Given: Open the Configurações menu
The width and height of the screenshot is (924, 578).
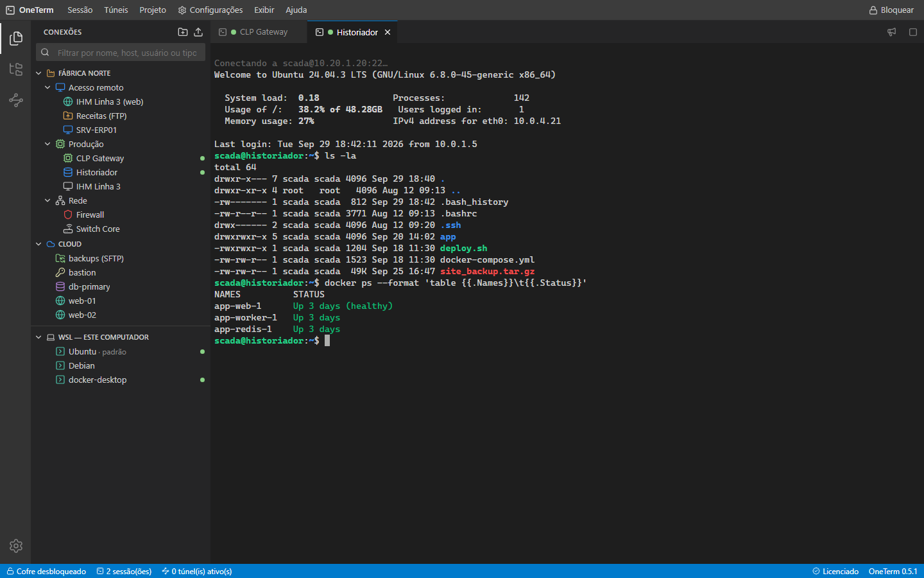Looking at the screenshot, I should [210, 10].
